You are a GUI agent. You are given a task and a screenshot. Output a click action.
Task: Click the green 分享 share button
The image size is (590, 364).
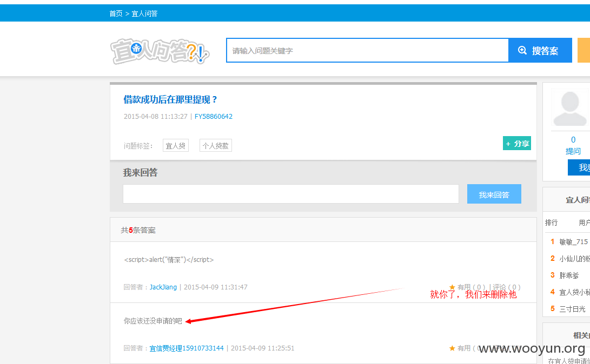[517, 143]
